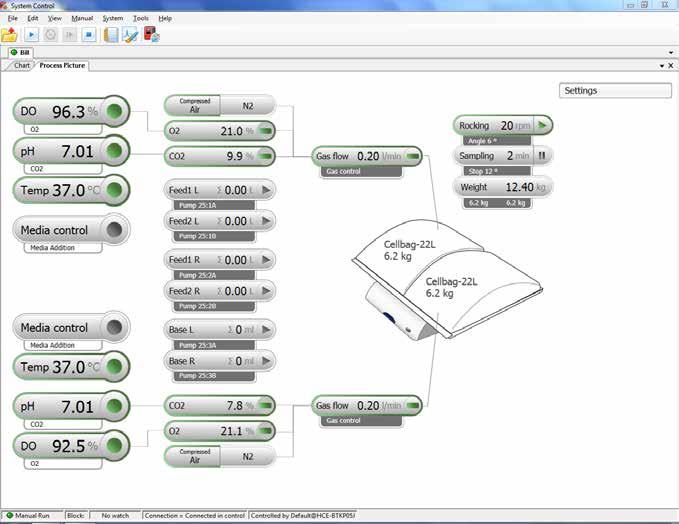Click the Hold clock toolbar button
679x524 pixels.
[x=50, y=35]
